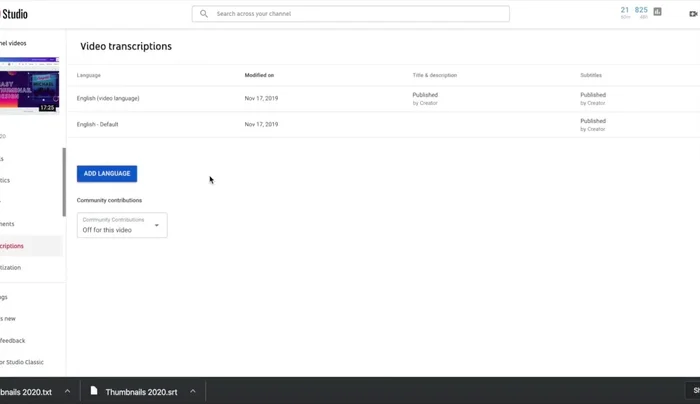Select the Transcriptions sidebar item
The width and height of the screenshot is (700, 404).
click(x=13, y=246)
